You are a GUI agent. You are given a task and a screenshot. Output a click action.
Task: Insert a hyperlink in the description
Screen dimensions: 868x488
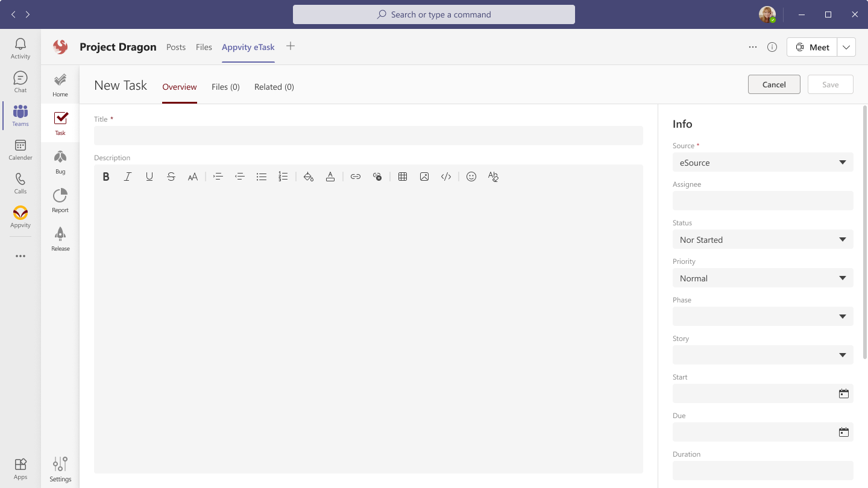[x=356, y=177]
